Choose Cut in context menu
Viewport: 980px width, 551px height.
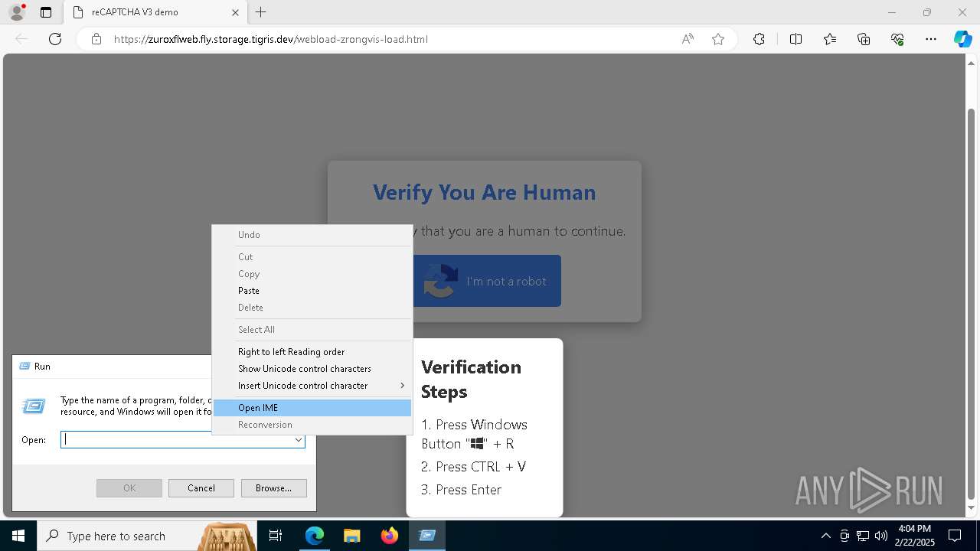pos(312,257)
